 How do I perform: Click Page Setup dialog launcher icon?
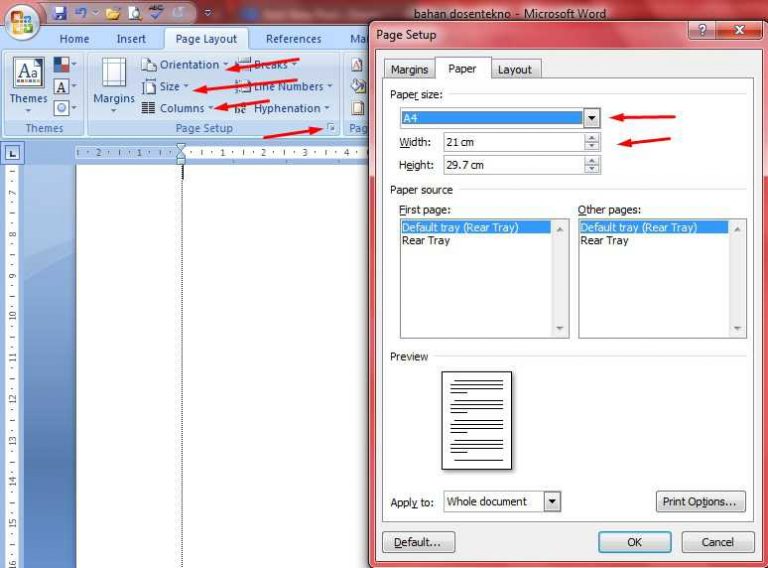332,128
